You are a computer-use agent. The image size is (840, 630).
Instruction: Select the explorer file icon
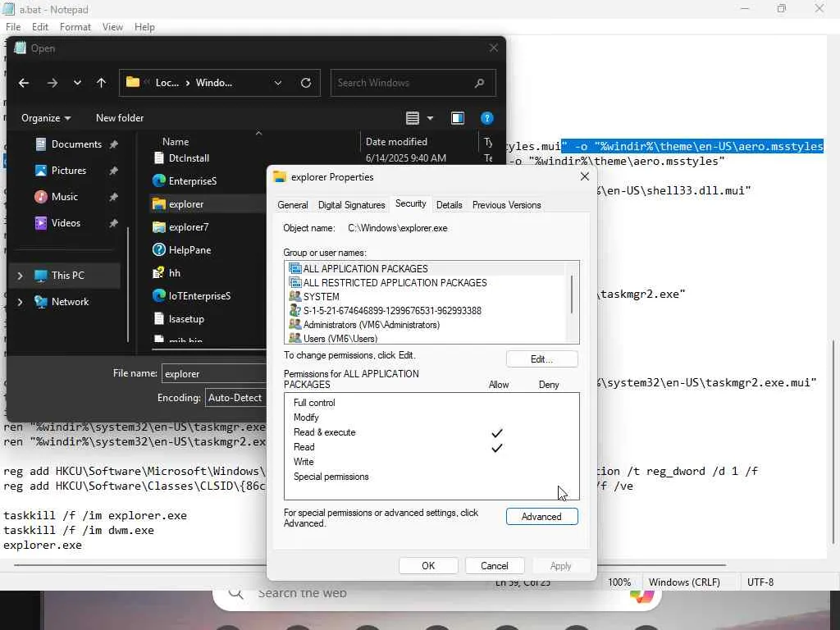[158, 204]
